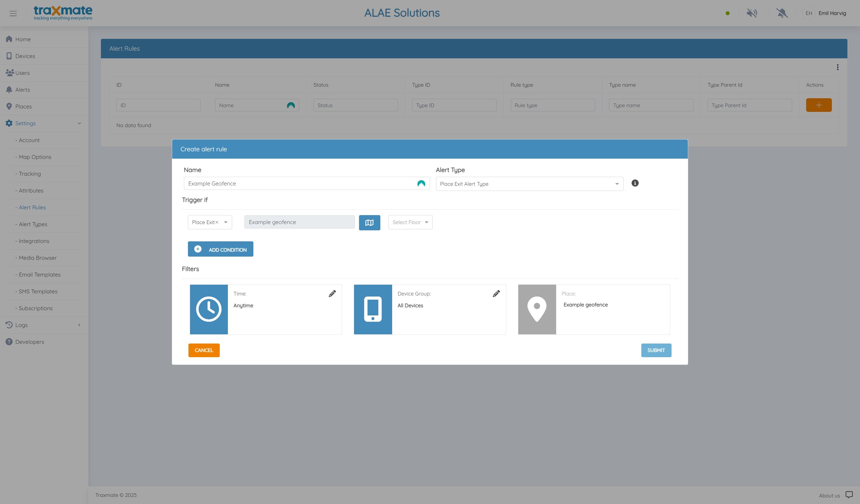Click the clock icon tile in Filters

click(208, 309)
